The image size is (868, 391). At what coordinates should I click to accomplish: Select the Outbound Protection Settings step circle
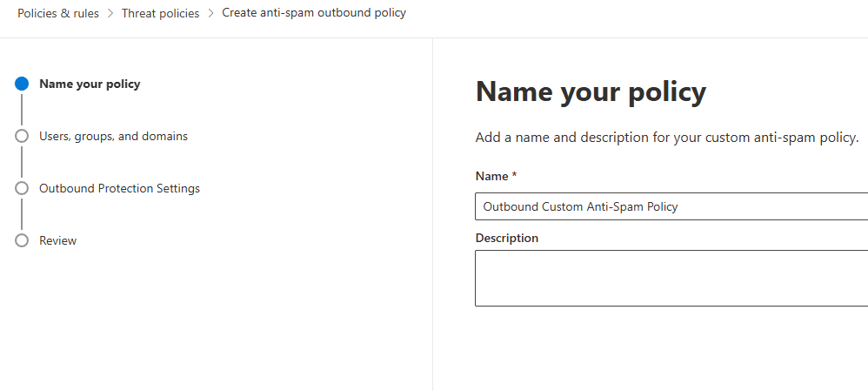[22, 189]
